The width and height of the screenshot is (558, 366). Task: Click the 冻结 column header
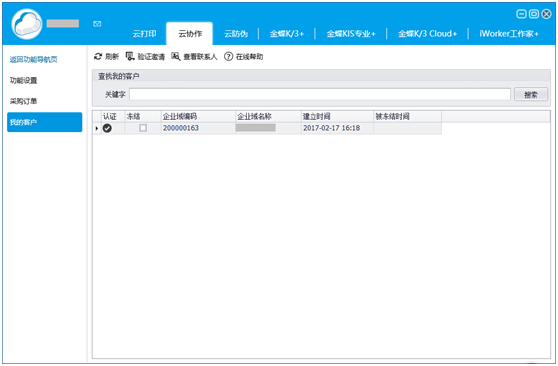point(143,116)
